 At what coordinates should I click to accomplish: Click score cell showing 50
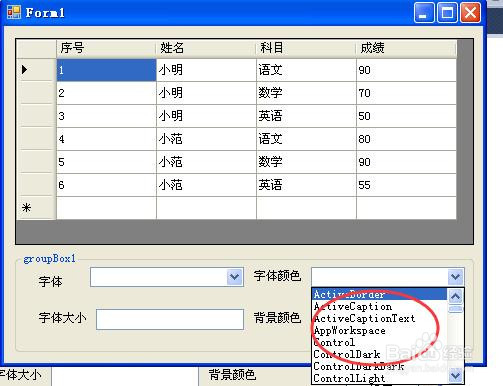(406, 116)
